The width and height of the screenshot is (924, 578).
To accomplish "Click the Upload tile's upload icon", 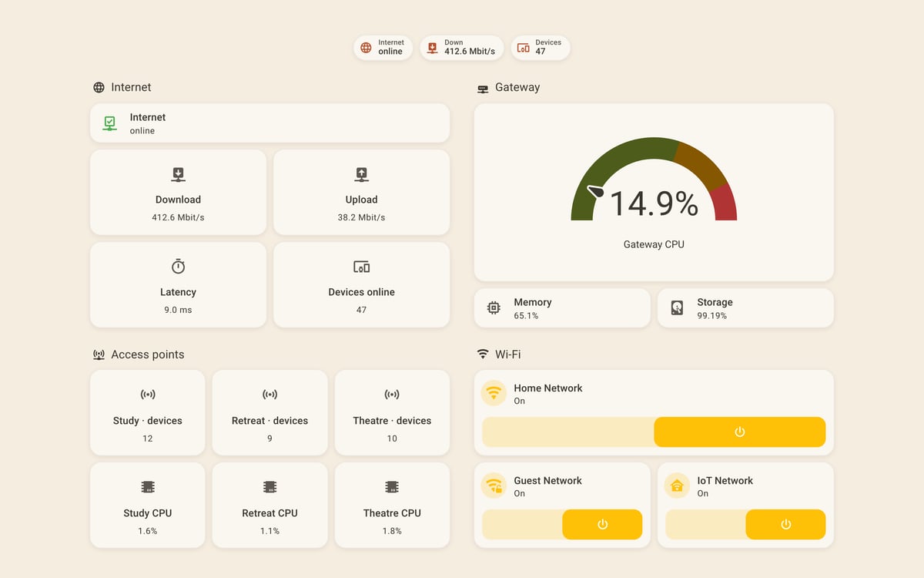I will pyautogui.click(x=361, y=174).
